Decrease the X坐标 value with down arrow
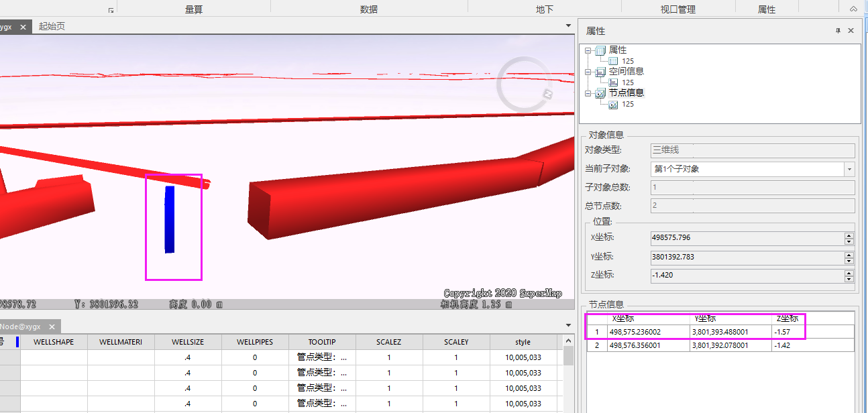The image size is (868, 413). [x=849, y=241]
